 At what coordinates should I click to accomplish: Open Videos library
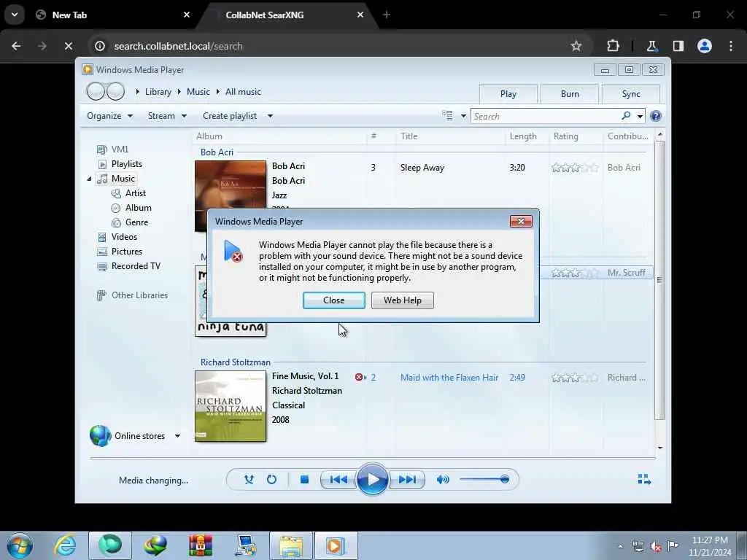(x=124, y=237)
